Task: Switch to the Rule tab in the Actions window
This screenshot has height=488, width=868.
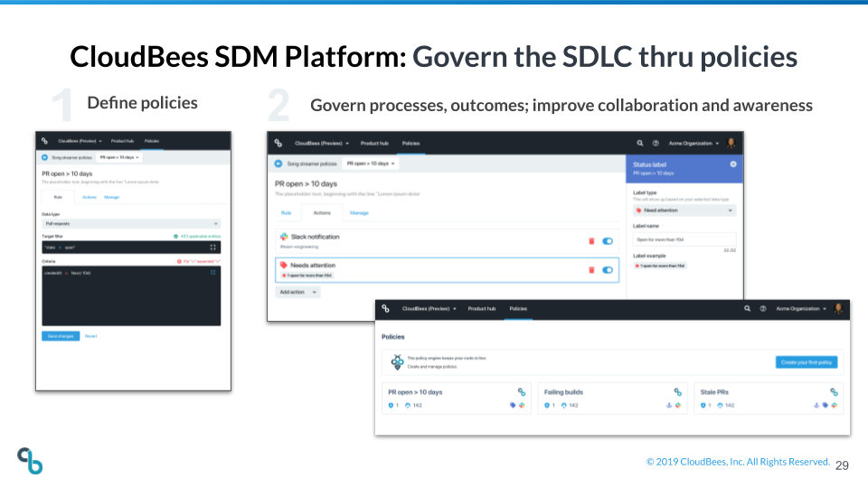Action: click(x=286, y=213)
